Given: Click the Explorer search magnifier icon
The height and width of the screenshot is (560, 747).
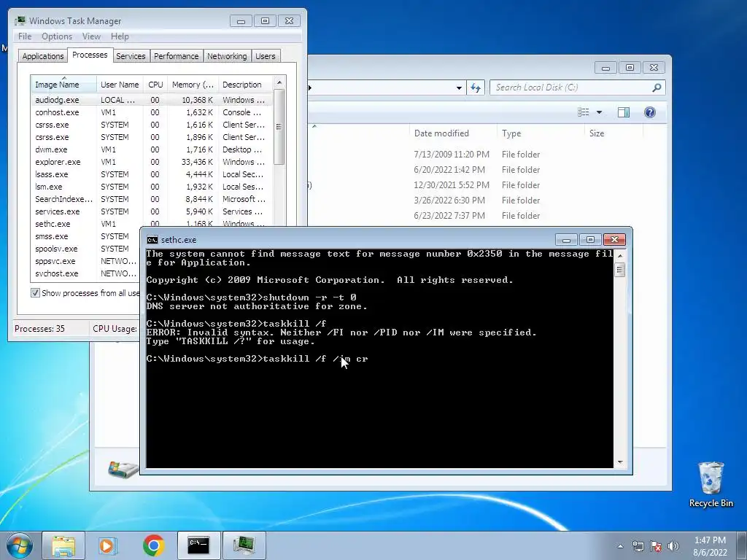Looking at the screenshot, I should pos(657,87).
